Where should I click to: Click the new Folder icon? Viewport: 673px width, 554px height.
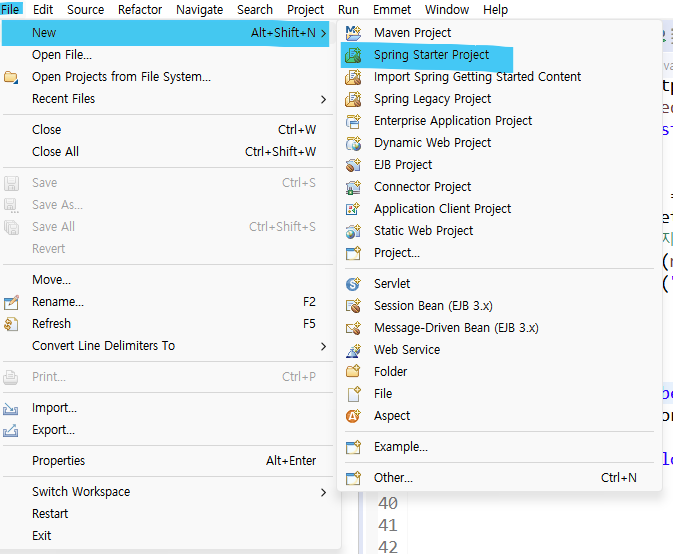(x=353, y=372)
